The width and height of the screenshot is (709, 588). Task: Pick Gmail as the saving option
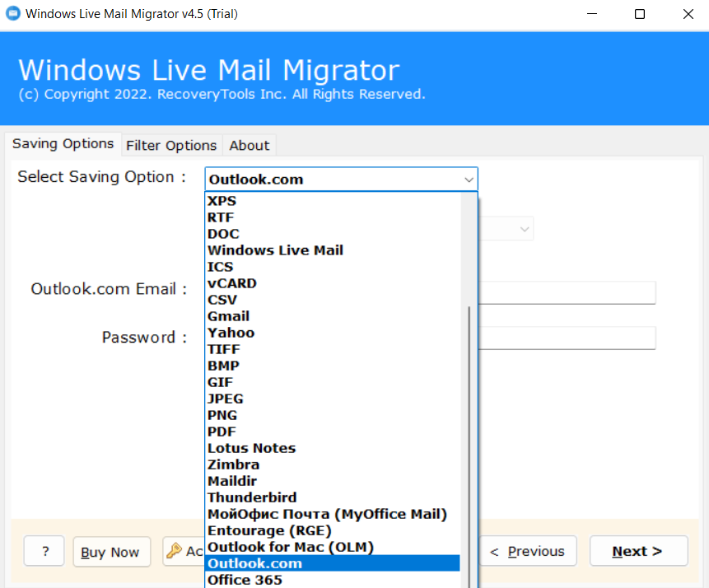[x=333, y=316]
